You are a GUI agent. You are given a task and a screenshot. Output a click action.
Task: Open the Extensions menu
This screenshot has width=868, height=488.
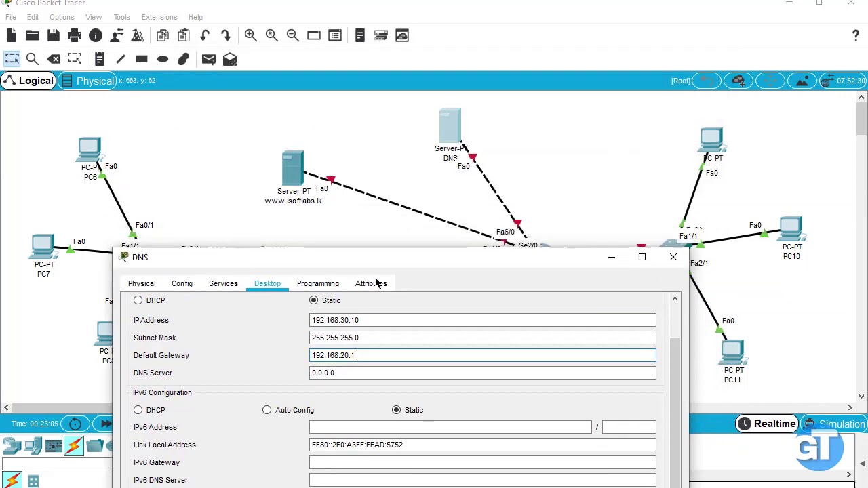pos(159,17)
